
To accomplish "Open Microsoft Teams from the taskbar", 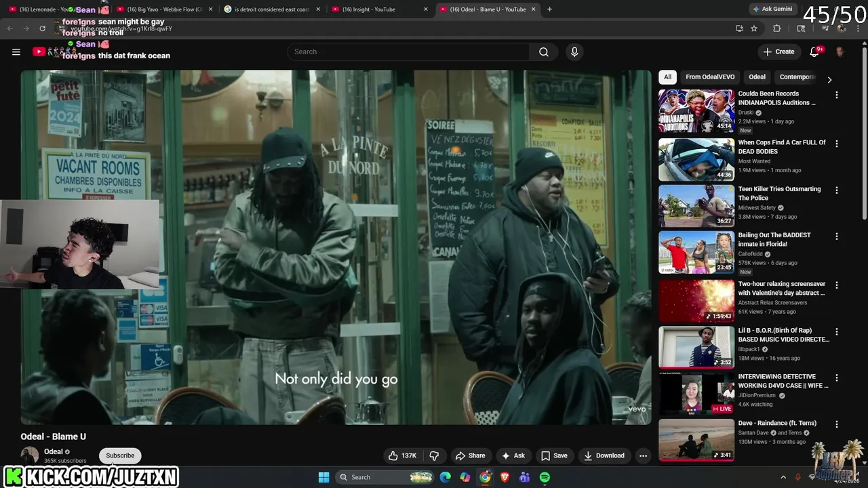I will pos(524,477).
